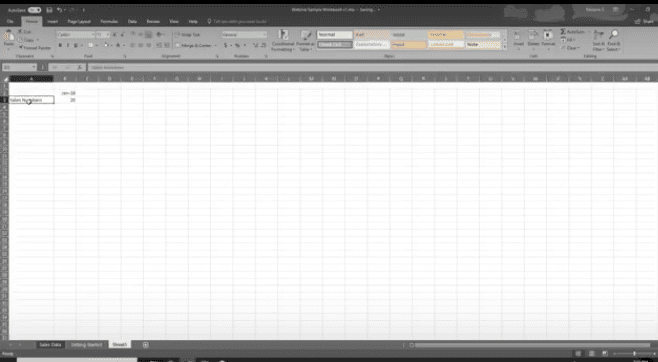Switch to the Sales Data sheet tab
The height and width of the screenshot is (362, 658).
50,345
